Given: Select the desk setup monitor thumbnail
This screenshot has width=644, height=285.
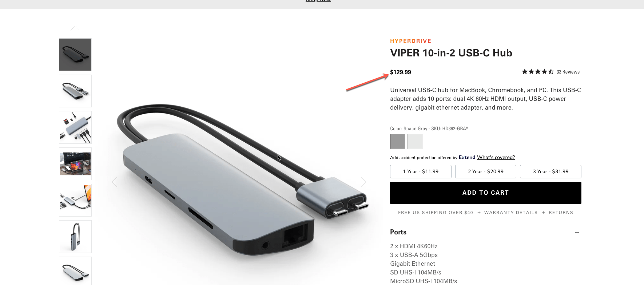Looking at the screenshot, I should point(75,164).
